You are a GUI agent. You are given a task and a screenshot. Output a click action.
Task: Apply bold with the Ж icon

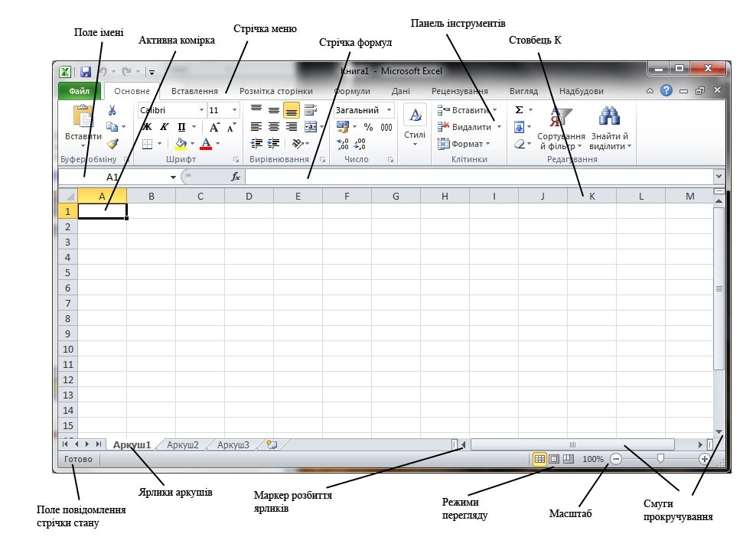[x=148, y=127]
